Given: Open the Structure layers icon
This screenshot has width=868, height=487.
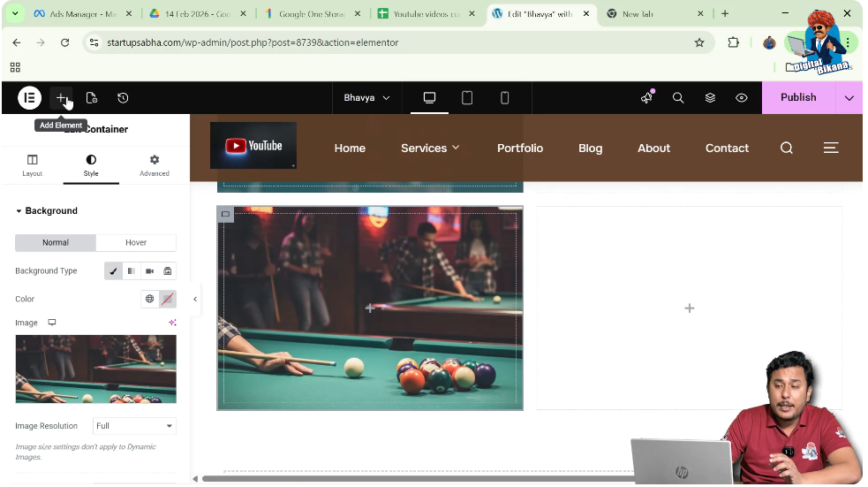Looking at the screenshot, I should pyautogui.click(x=710, y=98).
